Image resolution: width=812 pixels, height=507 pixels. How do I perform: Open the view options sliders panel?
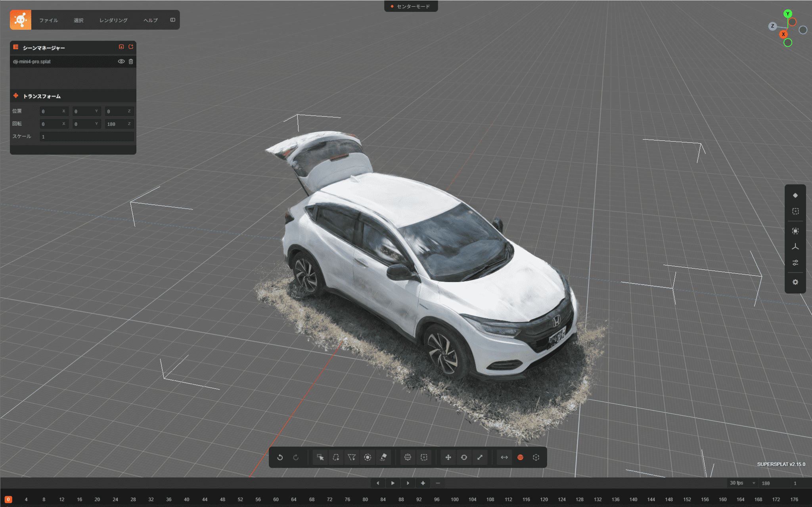tap(795, 263)
